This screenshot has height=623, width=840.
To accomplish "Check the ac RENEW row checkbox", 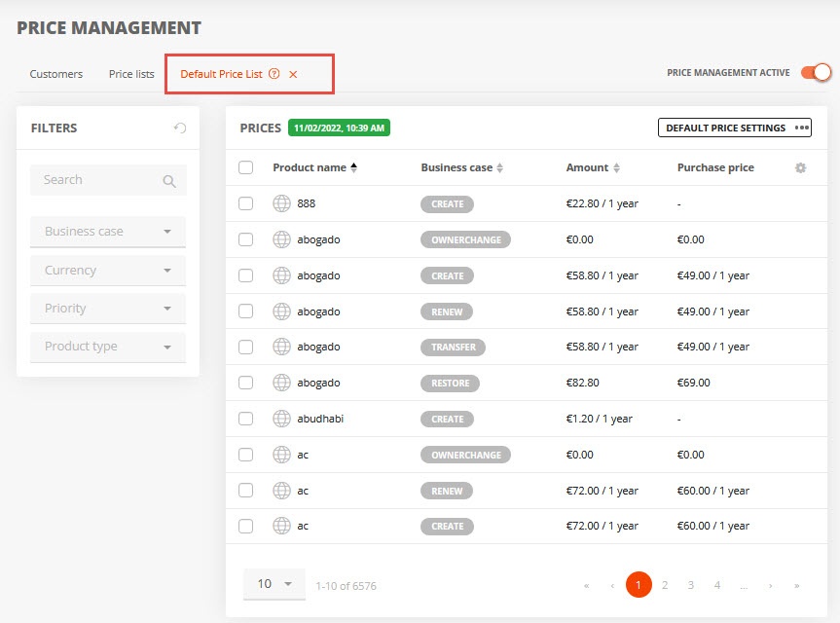I will click(246, 491).
